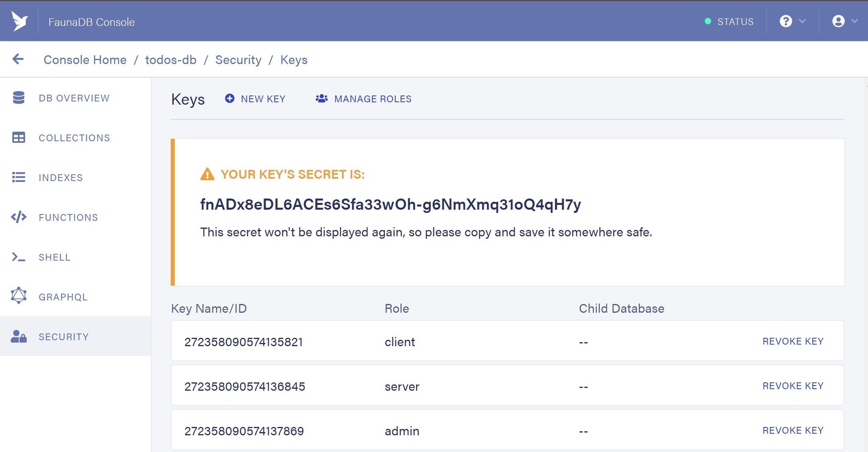Click the displayed key secret text
Viewport: 868px width, 452px height.
point(390,204)
